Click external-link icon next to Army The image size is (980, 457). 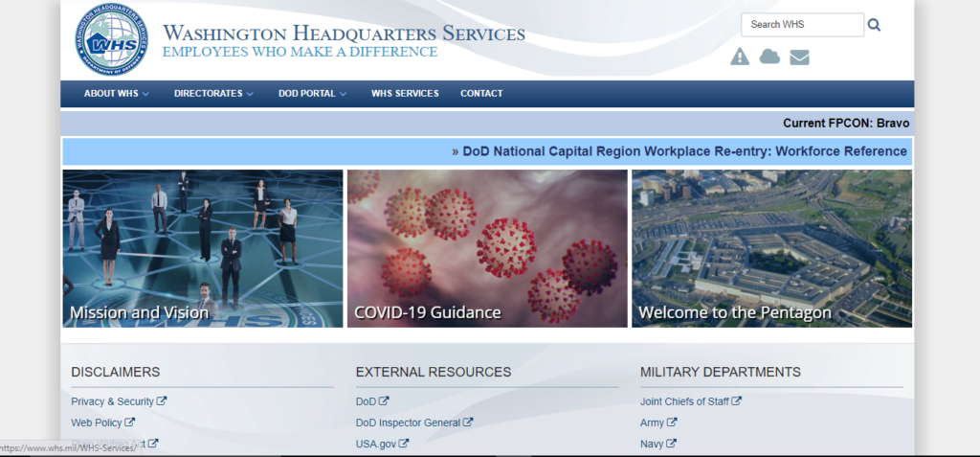[672, 423]
